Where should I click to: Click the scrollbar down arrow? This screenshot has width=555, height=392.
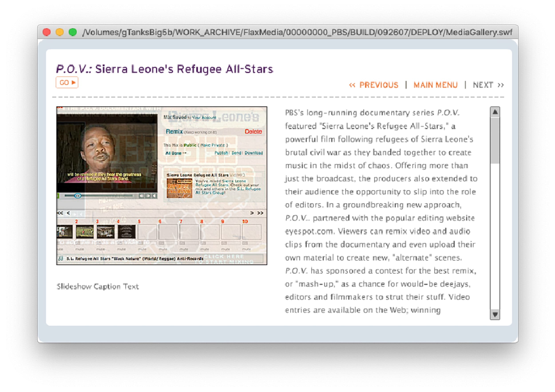495,315
